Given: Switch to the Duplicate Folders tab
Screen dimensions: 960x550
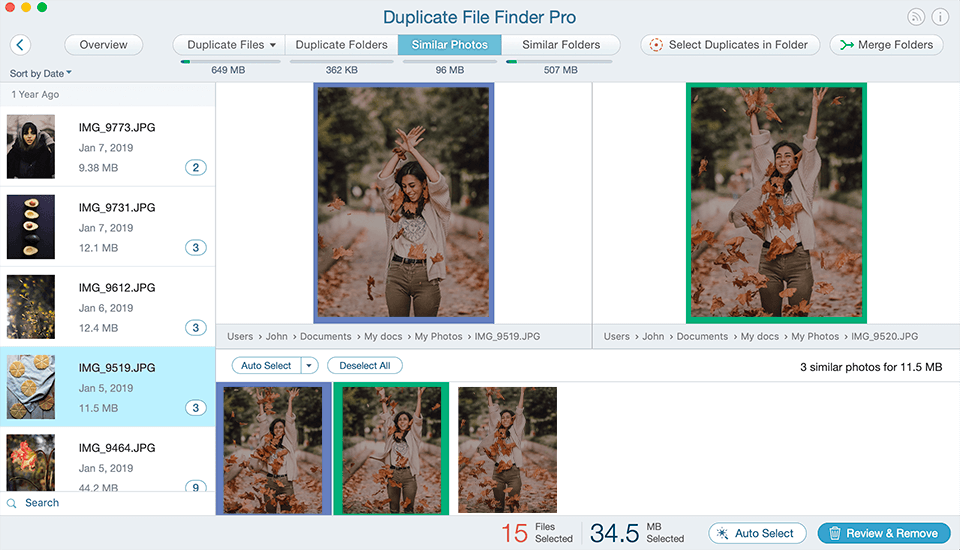Looking at the screenshot, I should pos(342,45).
